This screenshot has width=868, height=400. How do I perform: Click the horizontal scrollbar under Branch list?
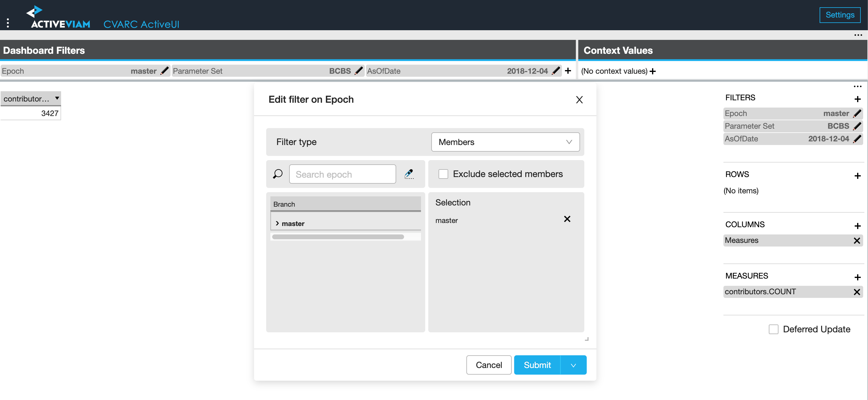click(338, 237)
